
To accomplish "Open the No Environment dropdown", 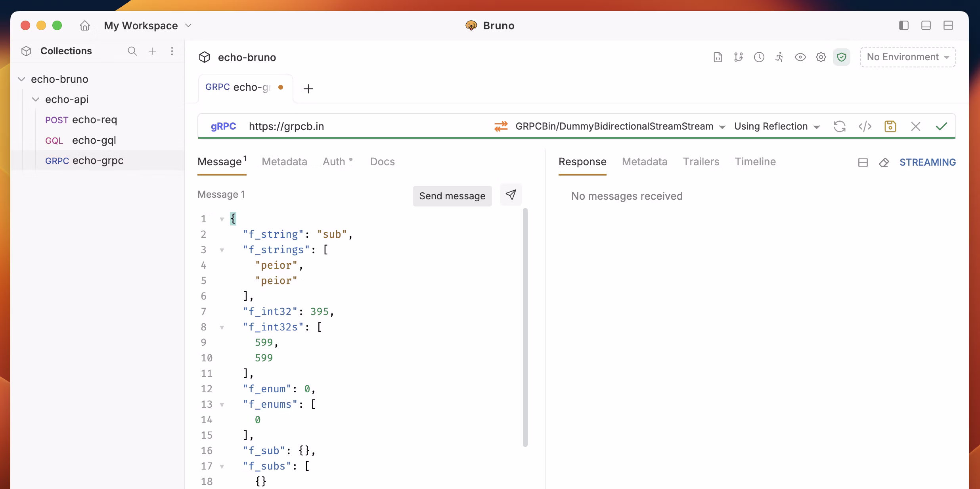I will [907, 57].
